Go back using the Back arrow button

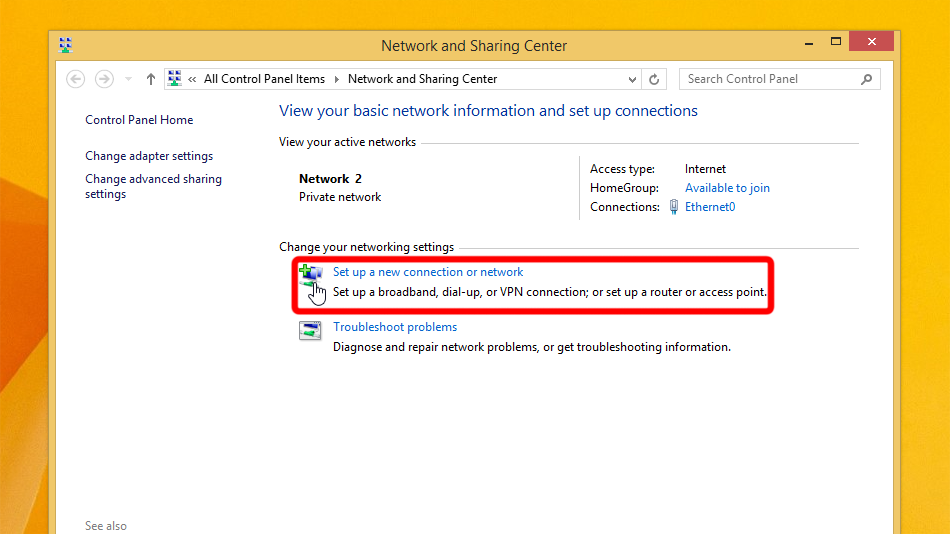point(75,79)
